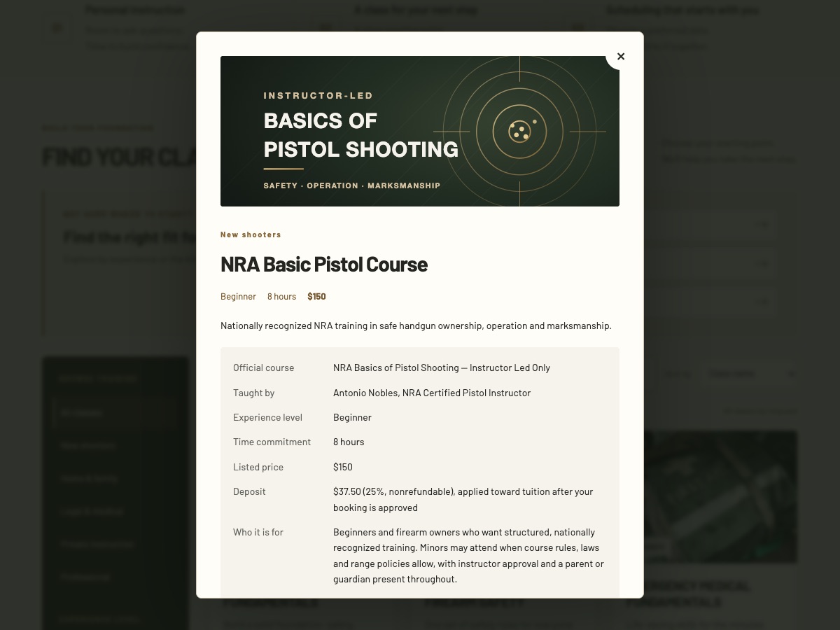The width and height of the screenshot is (840, 630).
Task: Click the 'Taught by' row label
Action: [x=253, y=393]
